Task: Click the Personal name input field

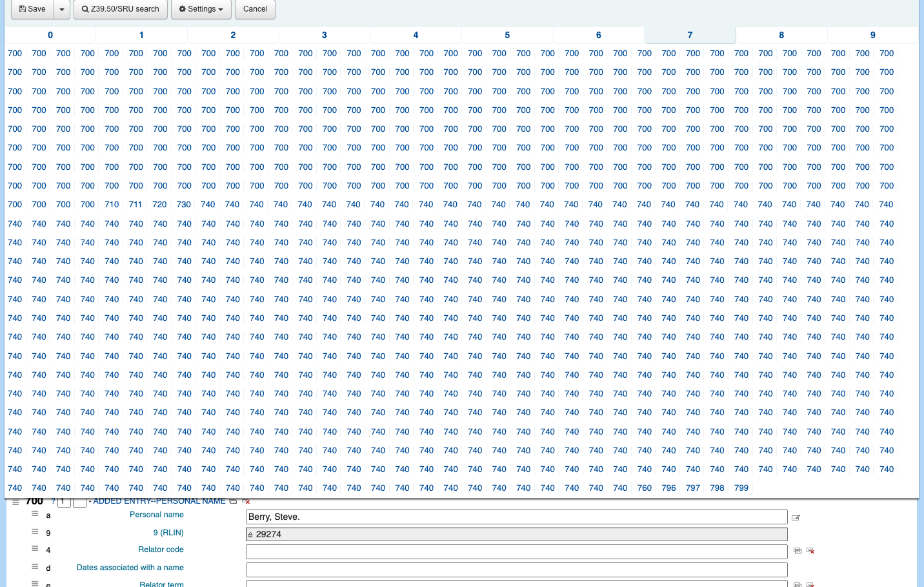Action: (x=516, y=517)
